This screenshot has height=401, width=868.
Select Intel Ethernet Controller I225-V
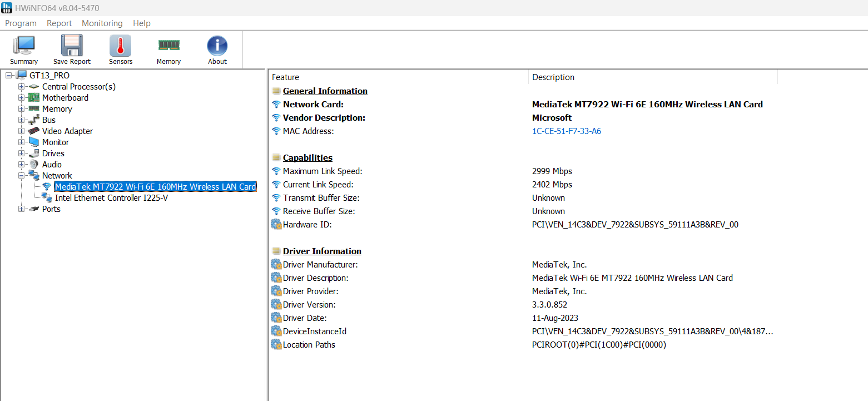coord(111,198)
